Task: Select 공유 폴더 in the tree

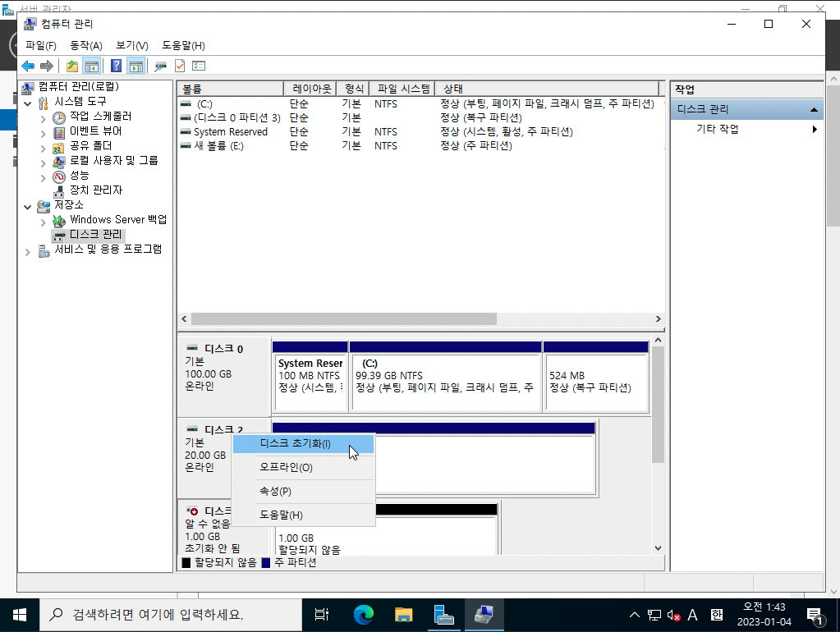Action: point(90,145)
